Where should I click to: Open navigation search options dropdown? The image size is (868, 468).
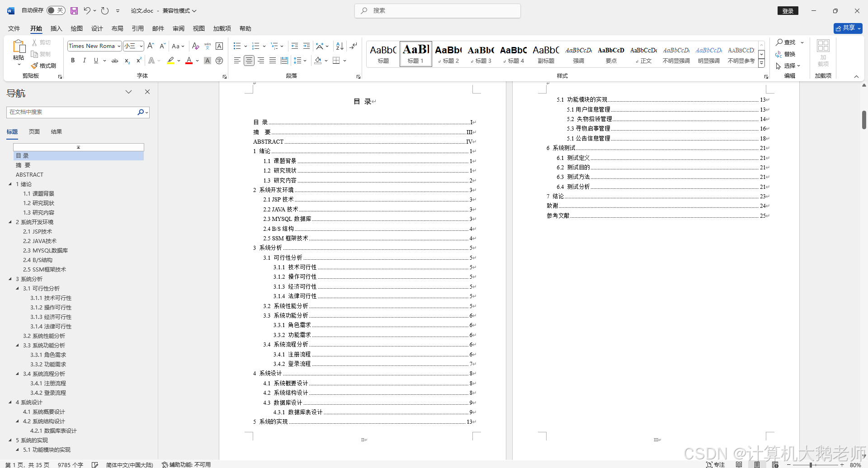pyautogui.click(x=146, y=112)
